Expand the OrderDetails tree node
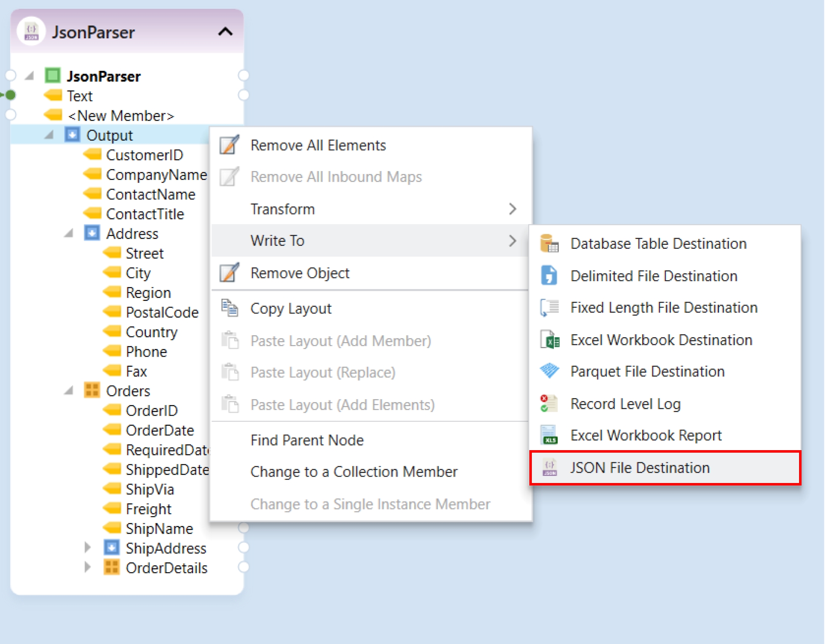The width and height of the screenshot is (826, 644). tap(88, 567)
